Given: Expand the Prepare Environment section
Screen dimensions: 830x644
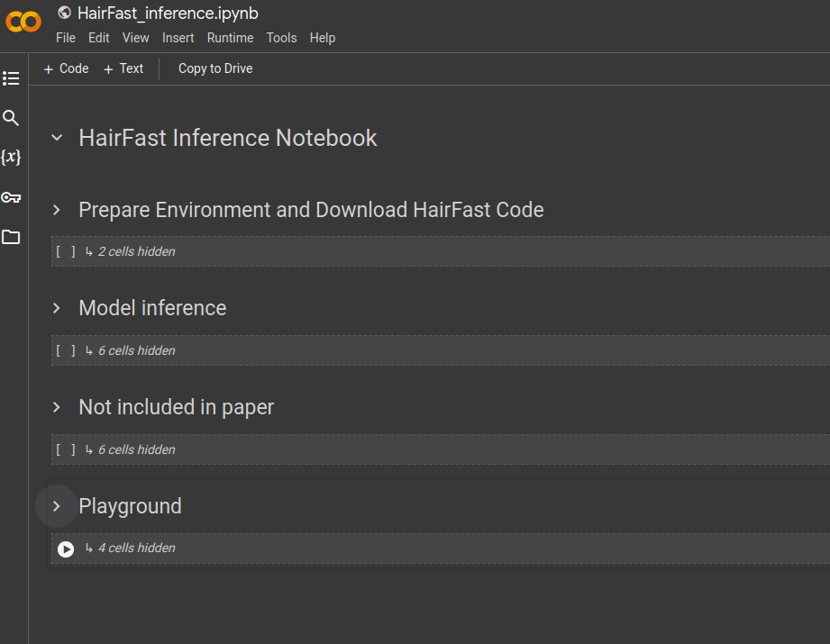Looking at the screenshot, I should [x=57, y=210].
